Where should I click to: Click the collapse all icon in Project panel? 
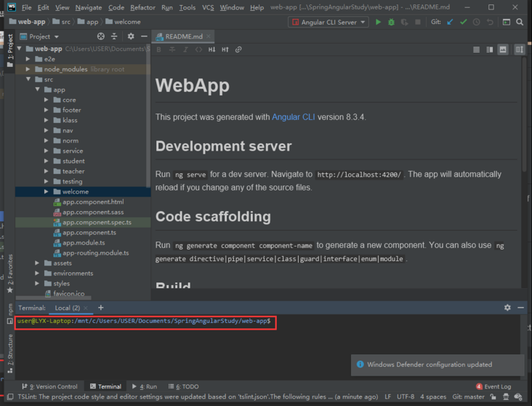click(115, 36)
